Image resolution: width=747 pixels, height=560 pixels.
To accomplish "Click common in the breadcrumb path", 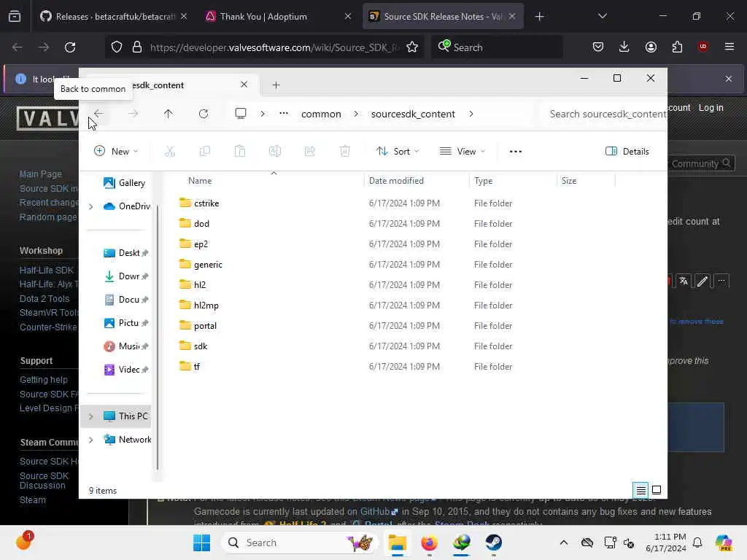I will (321, 114).
